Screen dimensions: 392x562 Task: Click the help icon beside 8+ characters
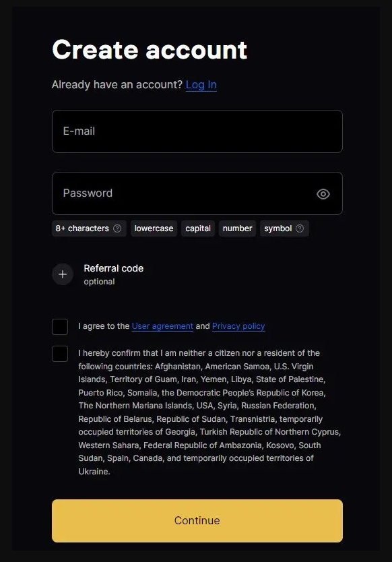(117, 228)
